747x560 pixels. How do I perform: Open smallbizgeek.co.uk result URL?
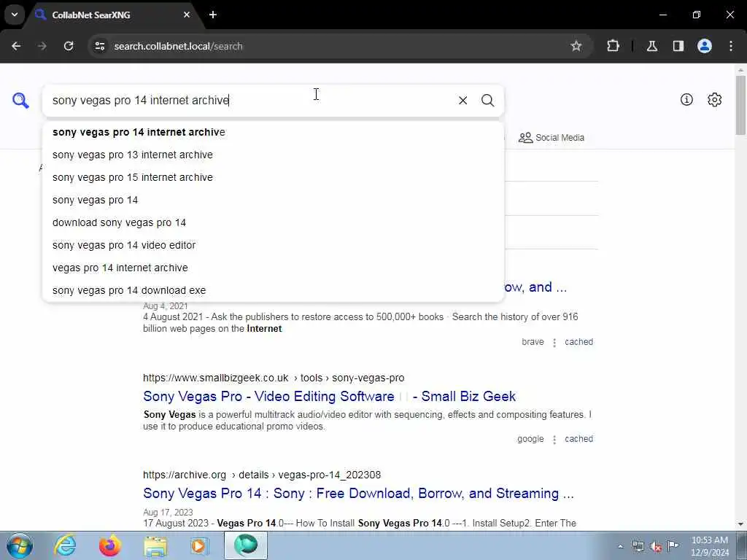[274, 378]
